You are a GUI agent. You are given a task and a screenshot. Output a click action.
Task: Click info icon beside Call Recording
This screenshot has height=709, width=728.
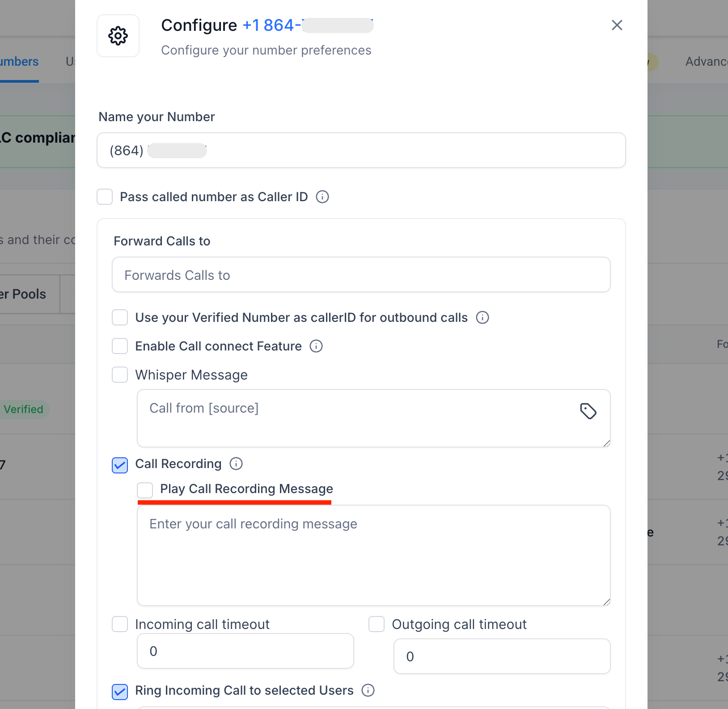(236, 464)
